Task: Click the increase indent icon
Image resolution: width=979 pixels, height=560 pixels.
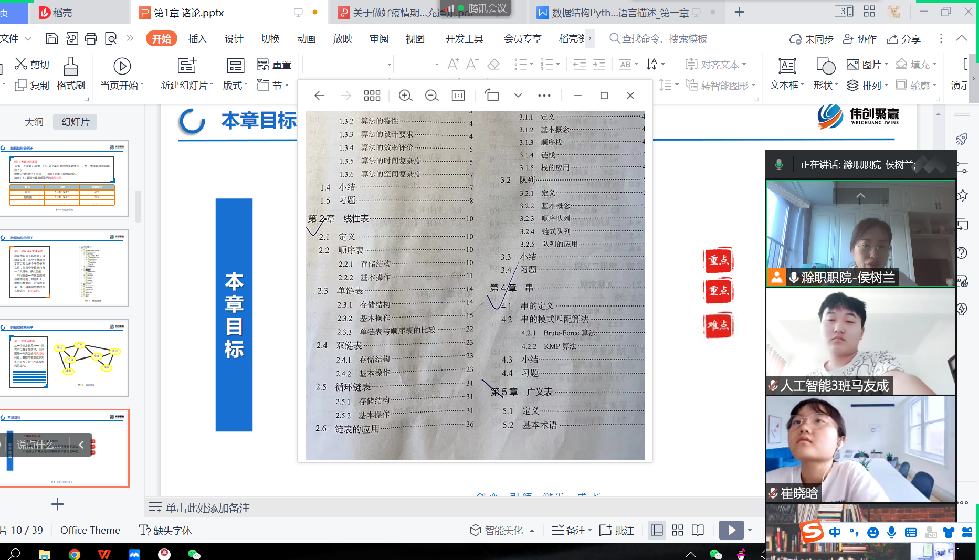Action: coord(599,65)
